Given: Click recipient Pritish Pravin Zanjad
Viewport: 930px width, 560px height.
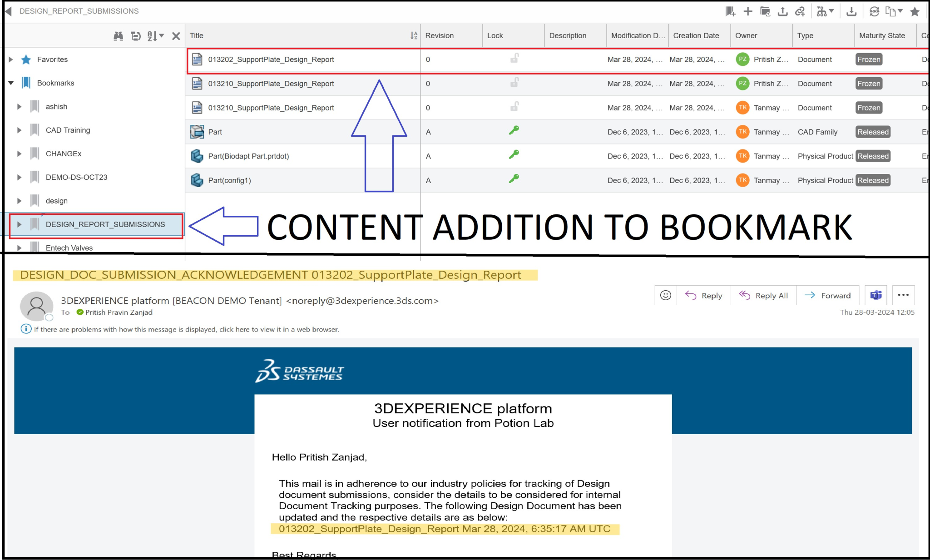Looking at the screenshot, I should 119,312.
